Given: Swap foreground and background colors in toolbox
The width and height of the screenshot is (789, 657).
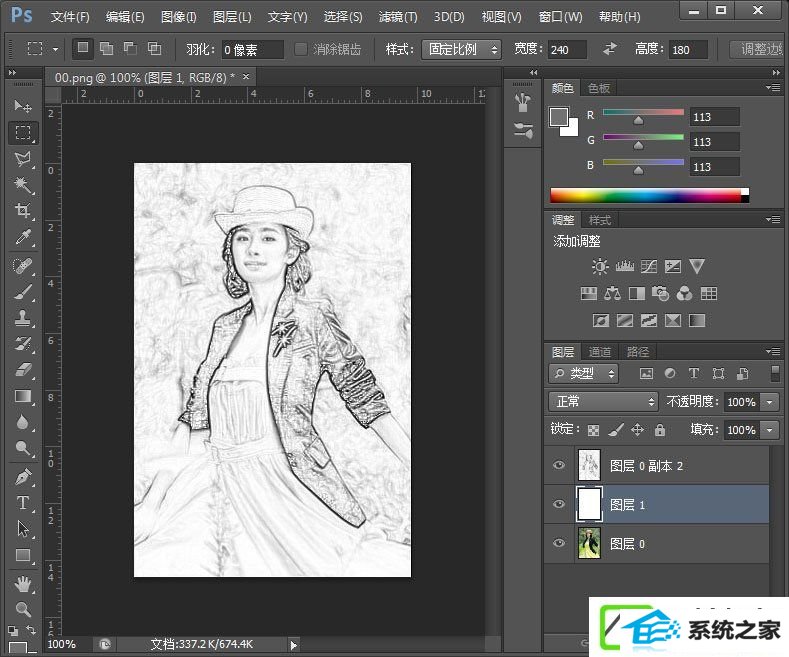Looking at the screenshot, I should [31, 629].
